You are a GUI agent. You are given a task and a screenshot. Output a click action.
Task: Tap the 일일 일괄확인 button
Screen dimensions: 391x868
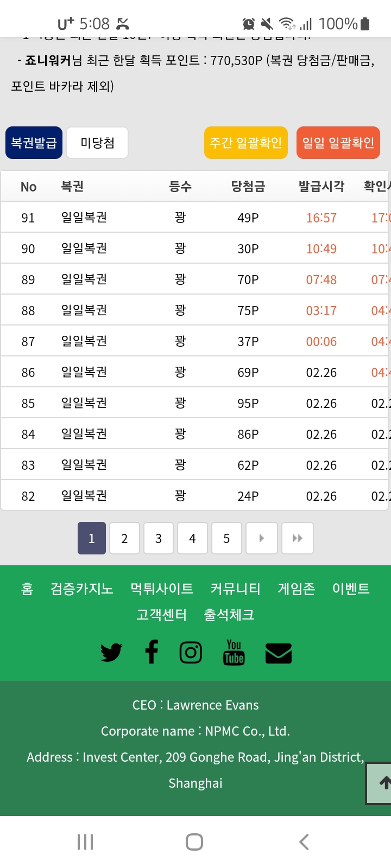[338, 143]
